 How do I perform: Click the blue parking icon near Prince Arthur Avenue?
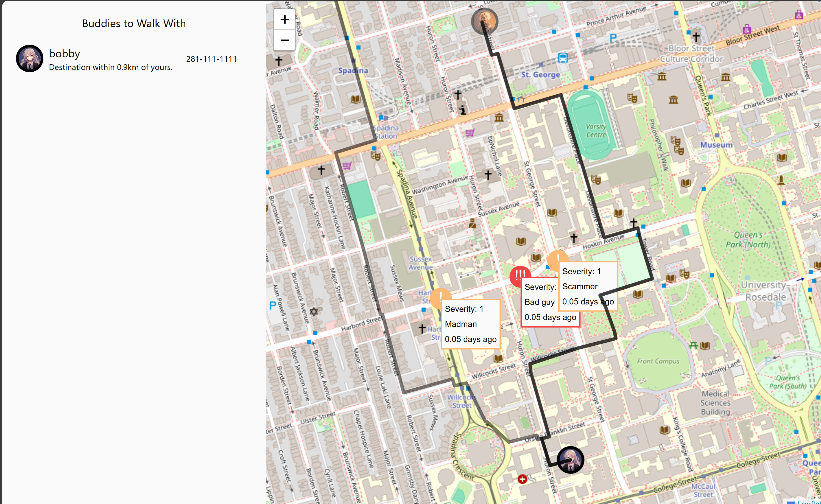click(x=613, y=38)
